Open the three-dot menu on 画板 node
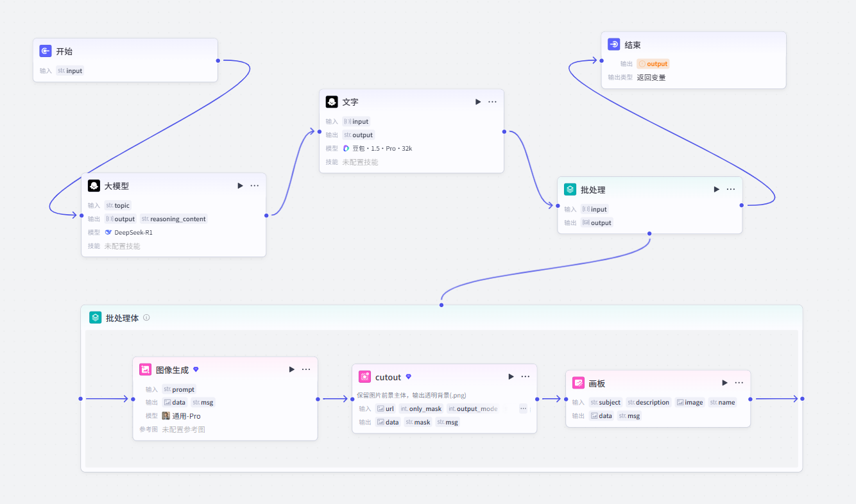The width and height of the screenshot is (856, 504). 739,383
